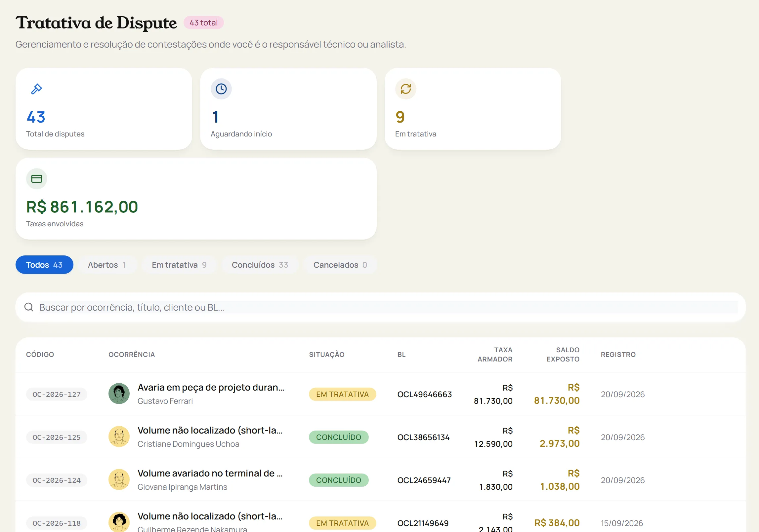Click Volume avariado no terminal title
Screen dimensions: 759x532
tap(210, 473)
